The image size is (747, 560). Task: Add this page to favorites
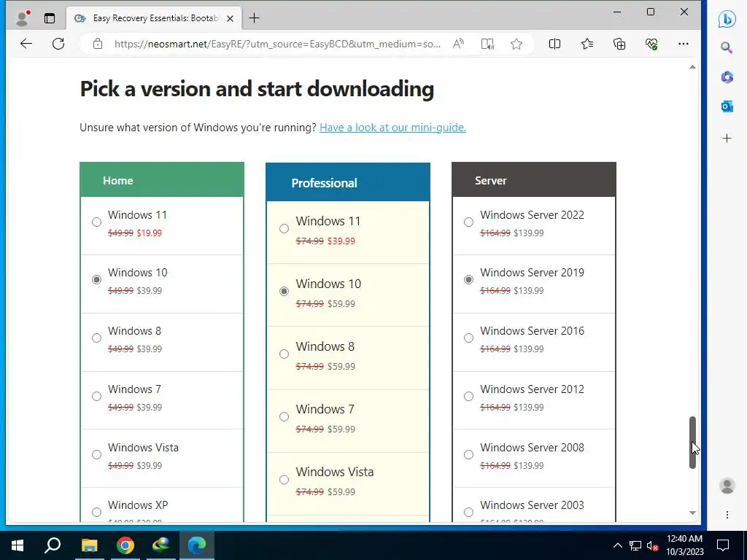click(x=516, y=44)
